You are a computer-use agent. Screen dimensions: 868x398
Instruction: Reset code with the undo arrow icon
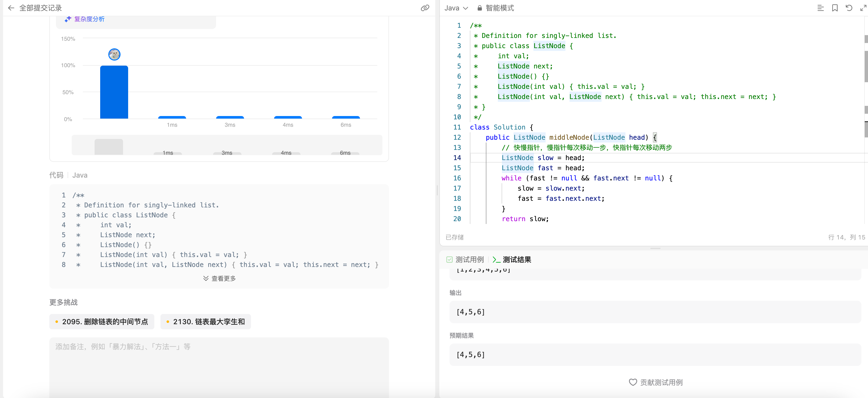[849, 8]
